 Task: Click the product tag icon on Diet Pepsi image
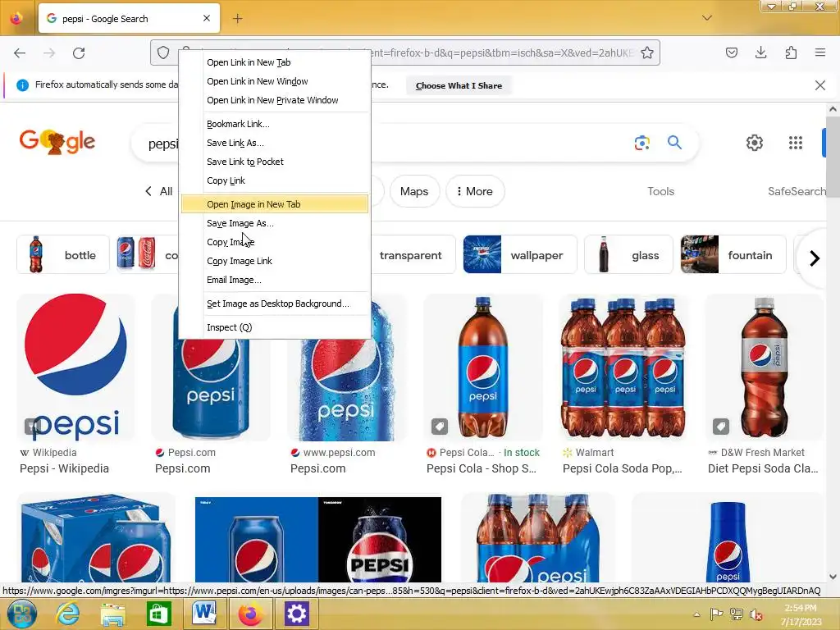click(720, 427)
